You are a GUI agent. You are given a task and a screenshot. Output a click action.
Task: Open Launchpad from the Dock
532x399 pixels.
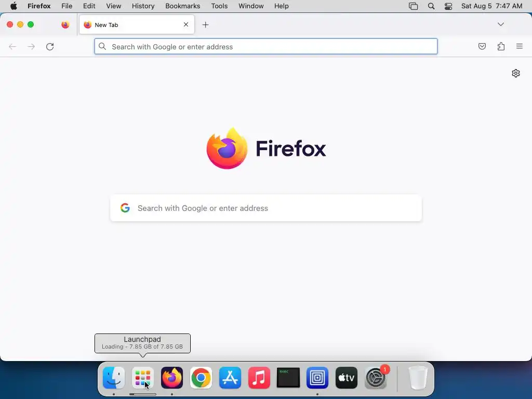click(x=143, y=378)
